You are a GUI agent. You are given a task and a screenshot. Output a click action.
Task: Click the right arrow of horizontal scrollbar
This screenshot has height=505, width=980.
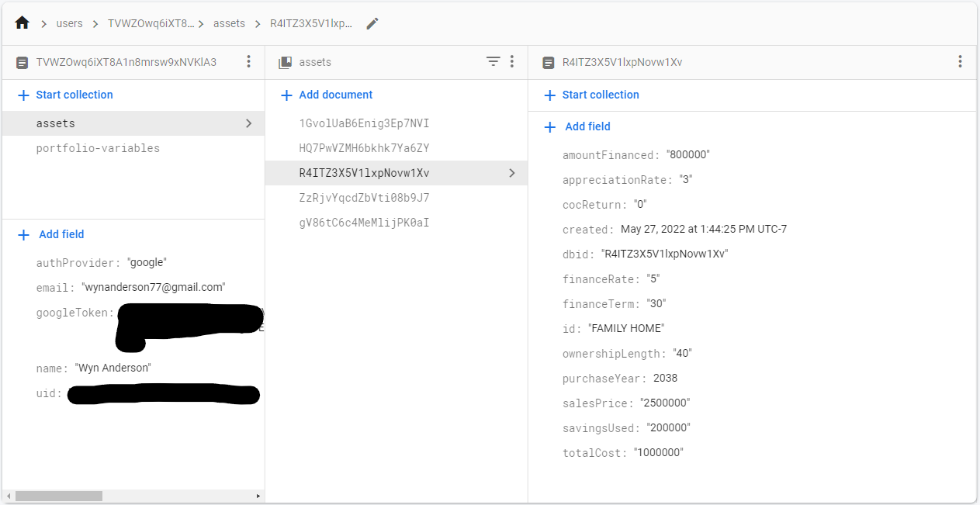258,496
